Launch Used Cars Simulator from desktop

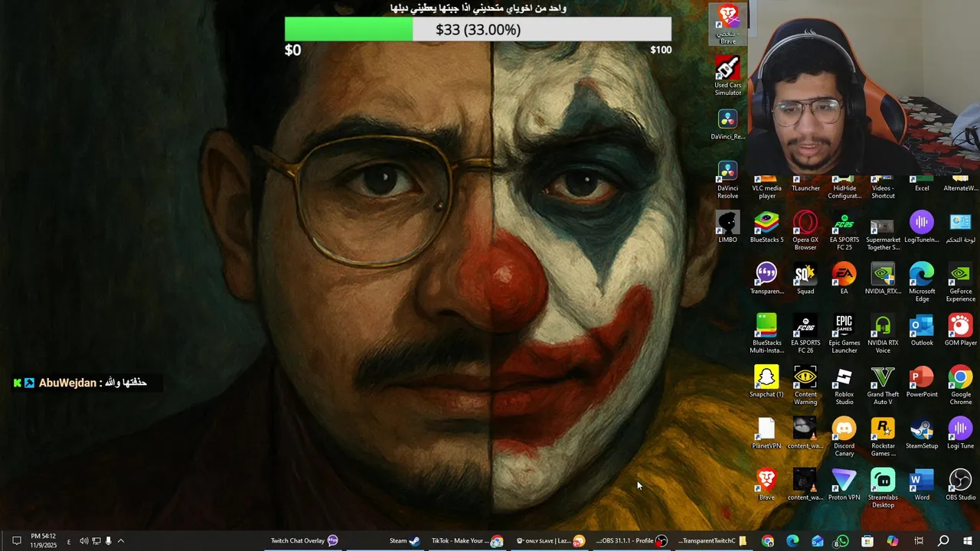click(x=727, y=76)
